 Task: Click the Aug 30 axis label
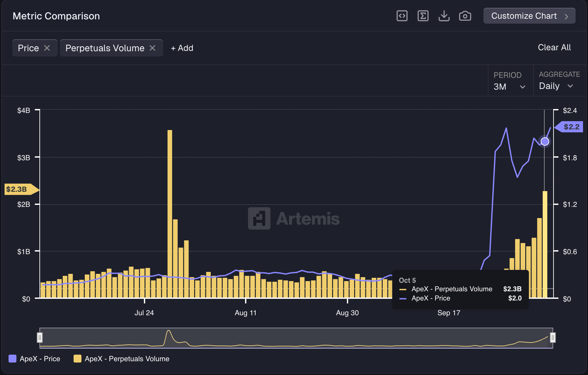(x=347, y=313)
